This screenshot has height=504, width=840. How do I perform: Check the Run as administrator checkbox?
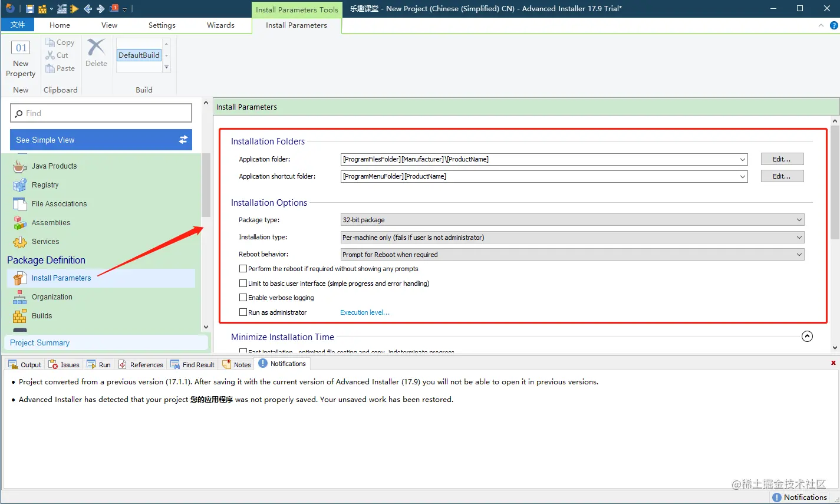coord(243,312)
